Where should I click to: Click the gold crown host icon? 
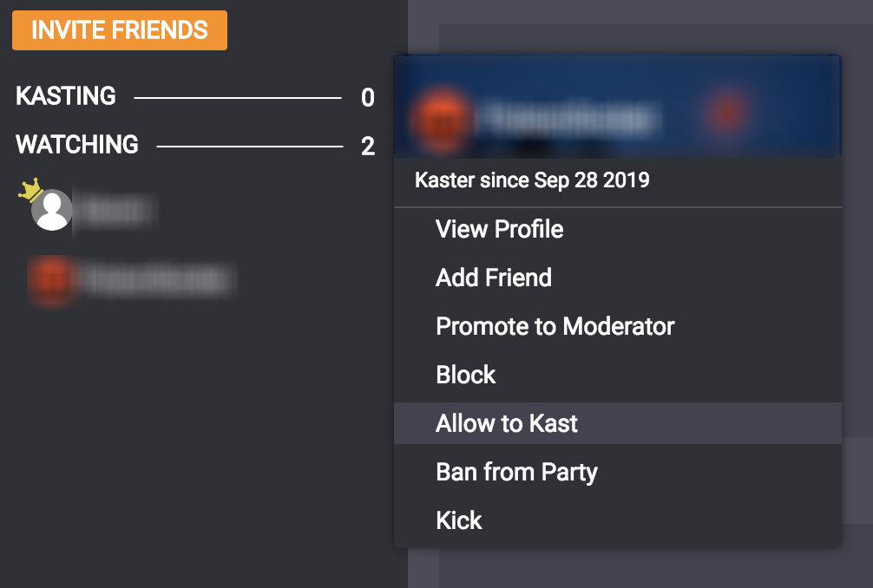[30, 189]
